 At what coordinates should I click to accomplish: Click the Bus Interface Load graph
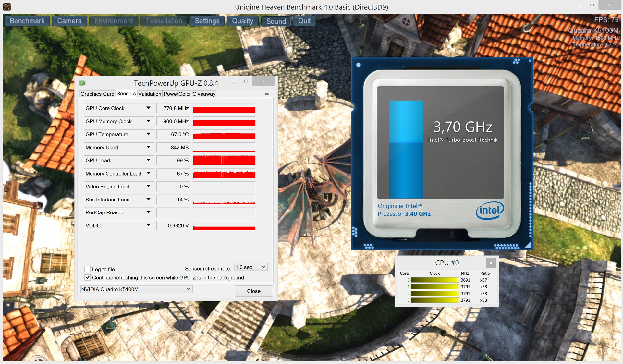tap(224, 199)
